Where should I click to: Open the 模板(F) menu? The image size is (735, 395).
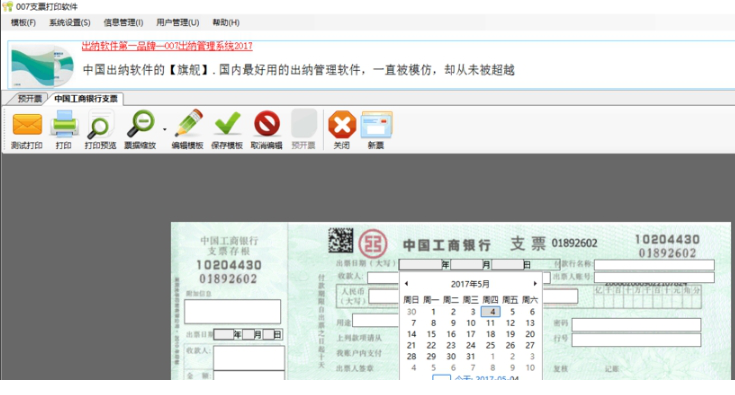(23, 22)
